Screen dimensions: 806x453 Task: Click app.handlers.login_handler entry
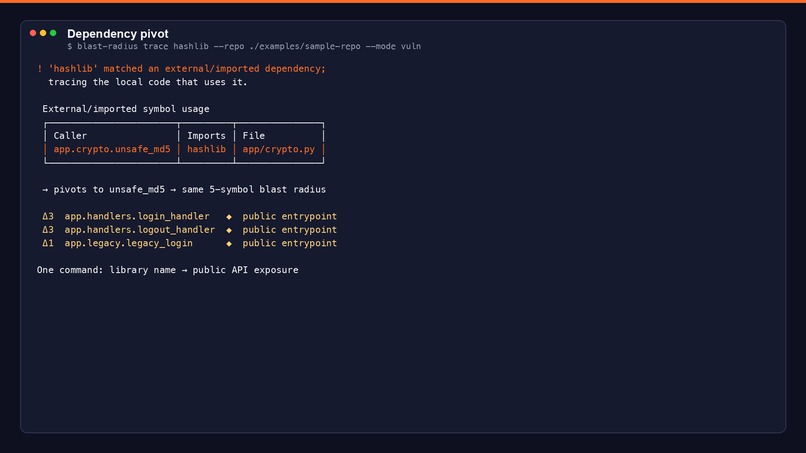137,216
